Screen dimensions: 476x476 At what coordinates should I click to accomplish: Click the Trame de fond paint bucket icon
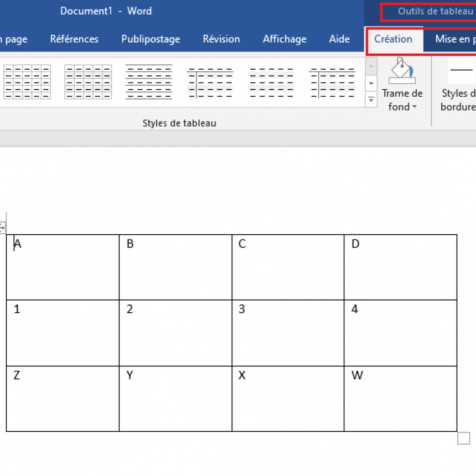[x=402, y=71]
